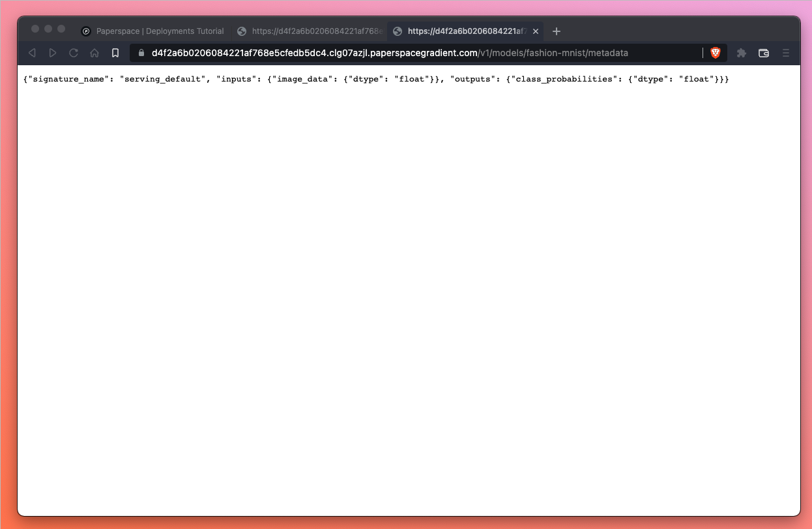Viewport: 812px width, 529px height.
Task: Close the browser window red button
Action: coord(35,29)
